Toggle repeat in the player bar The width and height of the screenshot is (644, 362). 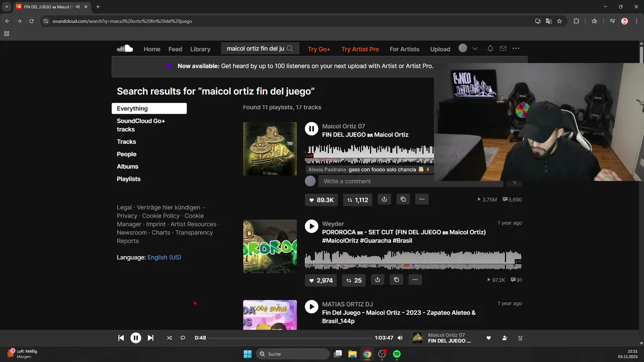pos(183,338)
